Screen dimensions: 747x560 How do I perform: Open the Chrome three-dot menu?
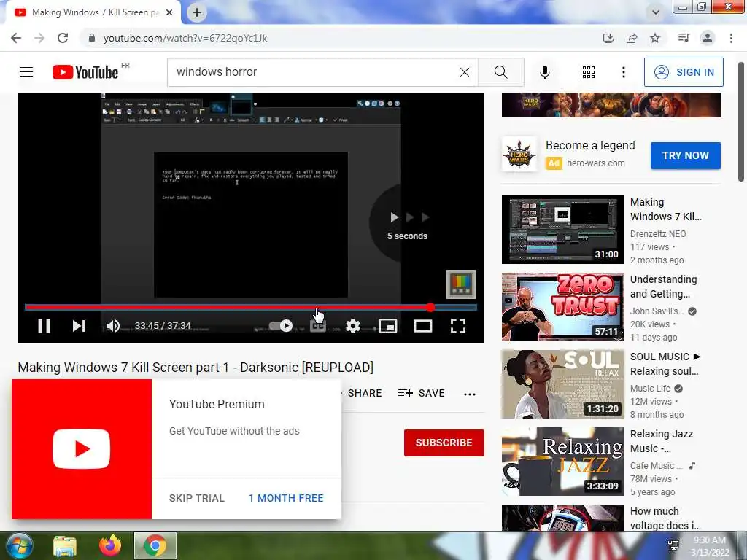(731, 38)
